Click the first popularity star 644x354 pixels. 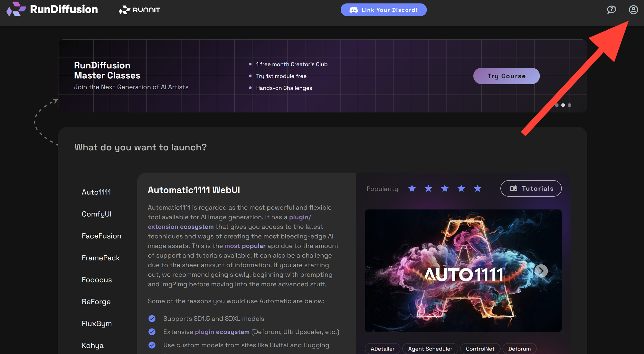[x=412, y=188]
